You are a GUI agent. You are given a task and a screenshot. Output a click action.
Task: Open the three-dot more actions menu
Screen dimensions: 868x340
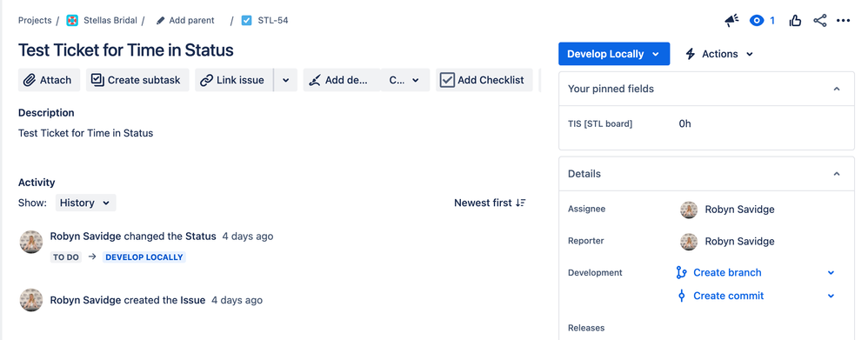843,21
